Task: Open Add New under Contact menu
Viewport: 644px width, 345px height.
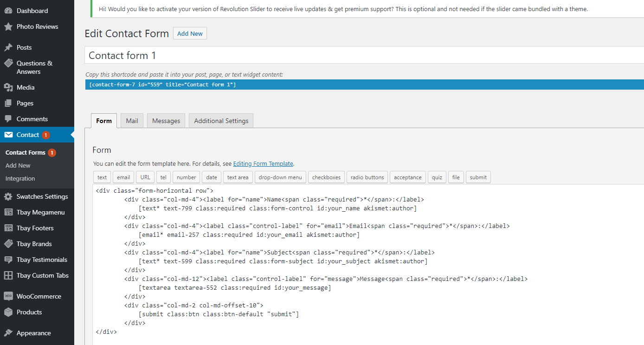Action: point(18,165)
